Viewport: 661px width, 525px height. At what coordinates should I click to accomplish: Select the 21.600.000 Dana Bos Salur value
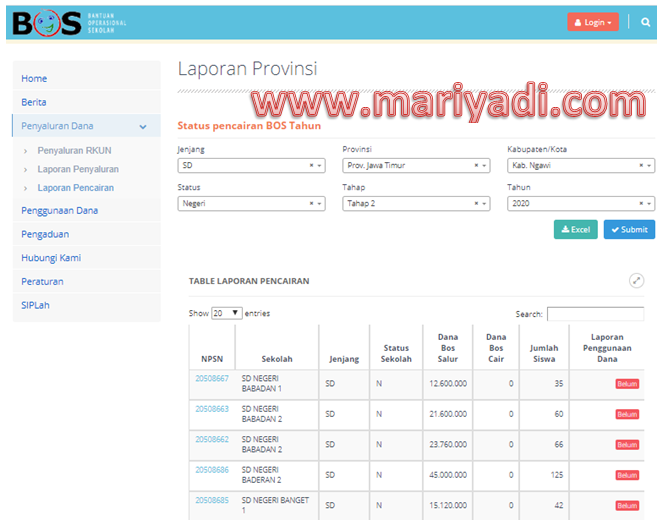[x=448, y=414]
